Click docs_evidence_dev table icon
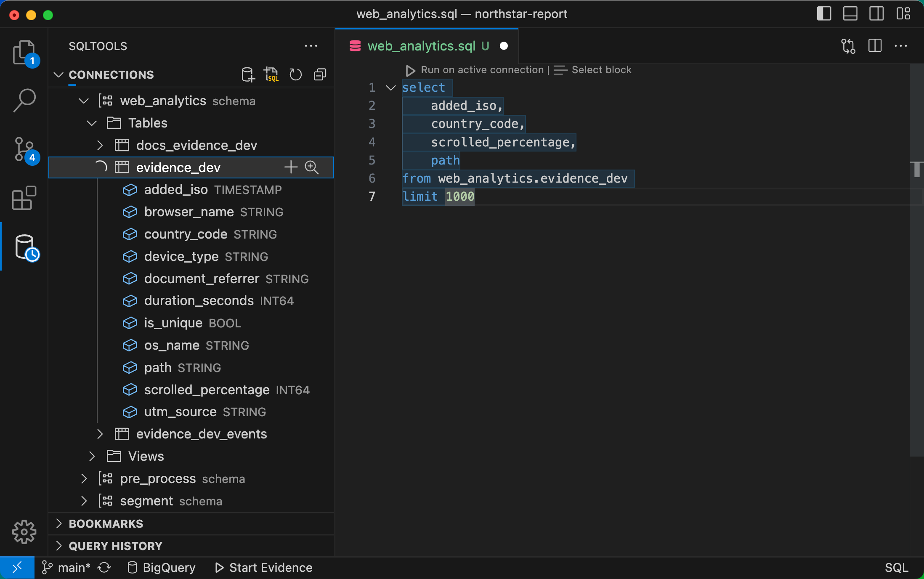Image resolution: width=924 pixels, height=579 pixels. (x=122, y=145)
